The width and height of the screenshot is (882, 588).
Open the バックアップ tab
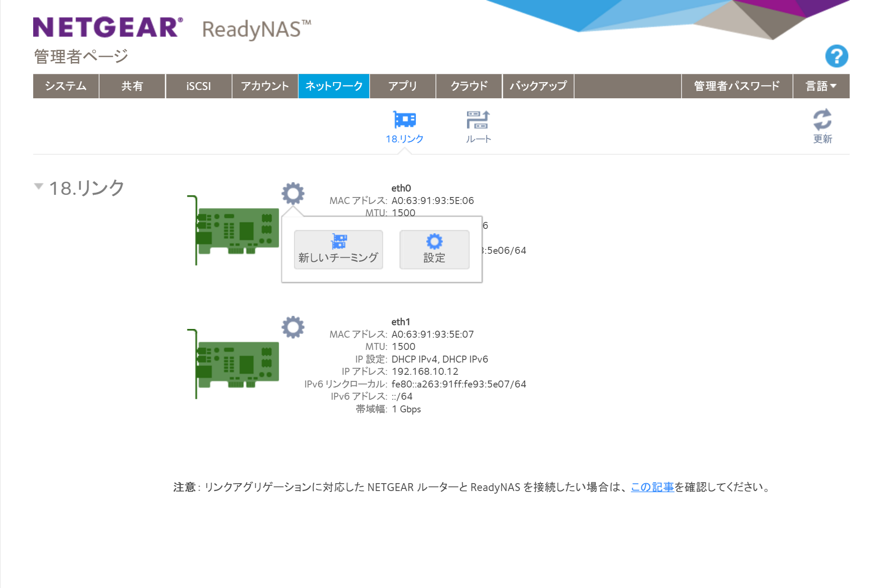point(538,86)
